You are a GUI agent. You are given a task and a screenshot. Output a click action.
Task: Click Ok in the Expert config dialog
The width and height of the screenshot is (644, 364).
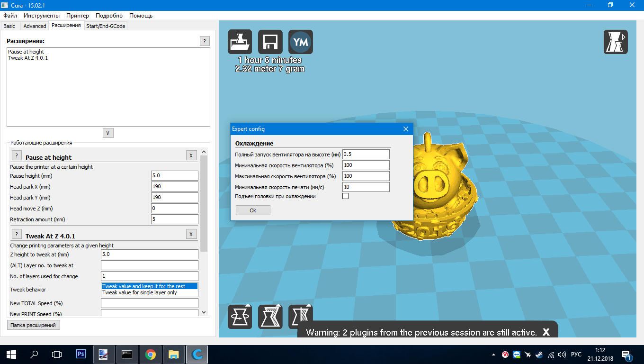point(253,210)
